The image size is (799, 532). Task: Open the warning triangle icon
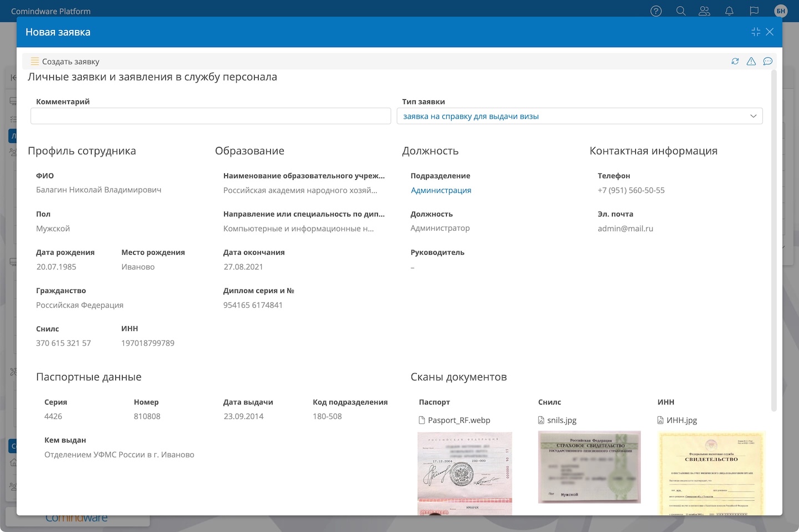[751, 62]
